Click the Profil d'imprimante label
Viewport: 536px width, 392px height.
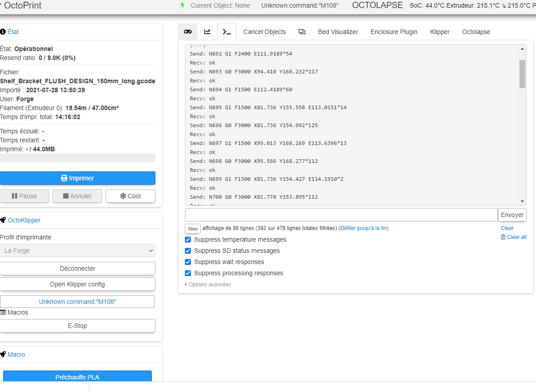(x=26, y=237)
